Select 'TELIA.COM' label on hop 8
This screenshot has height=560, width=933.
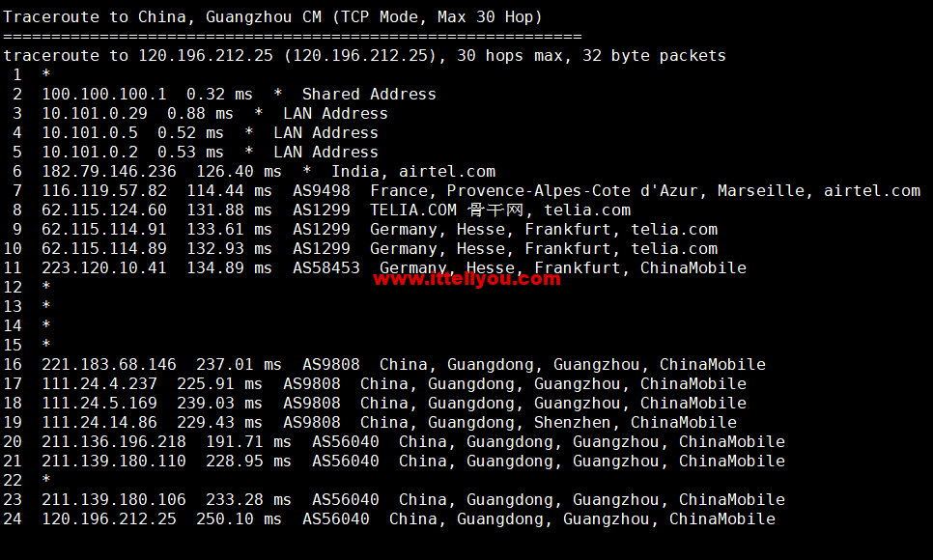pyautogui.click(x=413, y=210)
